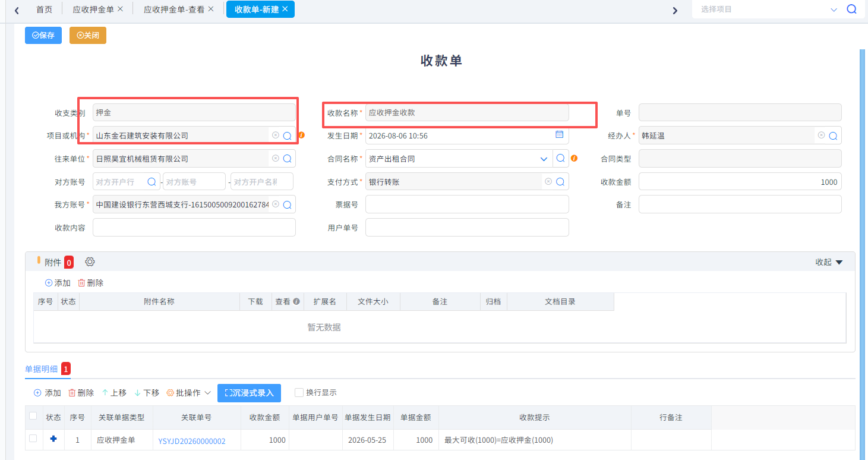Select the 单据明细 tab
Screen dimensions: 868x460
[x=41, y=369]
